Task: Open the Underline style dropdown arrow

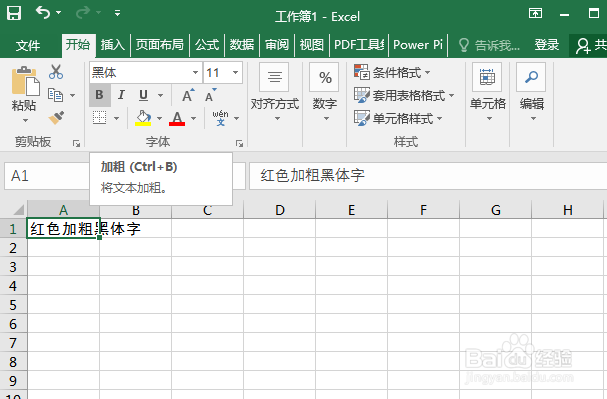Action: pyautogui.click(x=161, y=95)
